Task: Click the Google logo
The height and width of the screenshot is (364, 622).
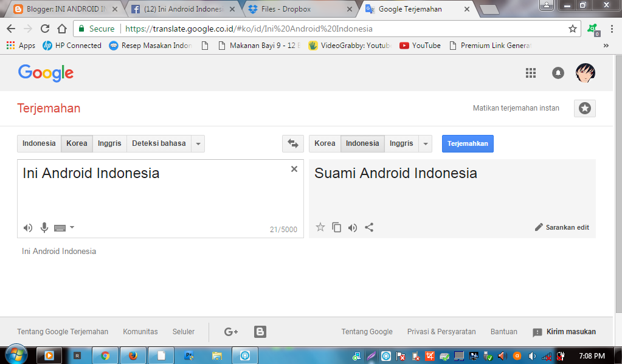Action: pyautogui.click(x=46, y=73)
